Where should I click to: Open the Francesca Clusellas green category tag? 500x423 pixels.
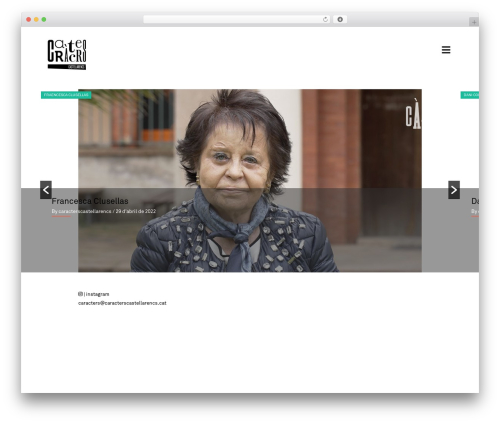coord(66,95)
